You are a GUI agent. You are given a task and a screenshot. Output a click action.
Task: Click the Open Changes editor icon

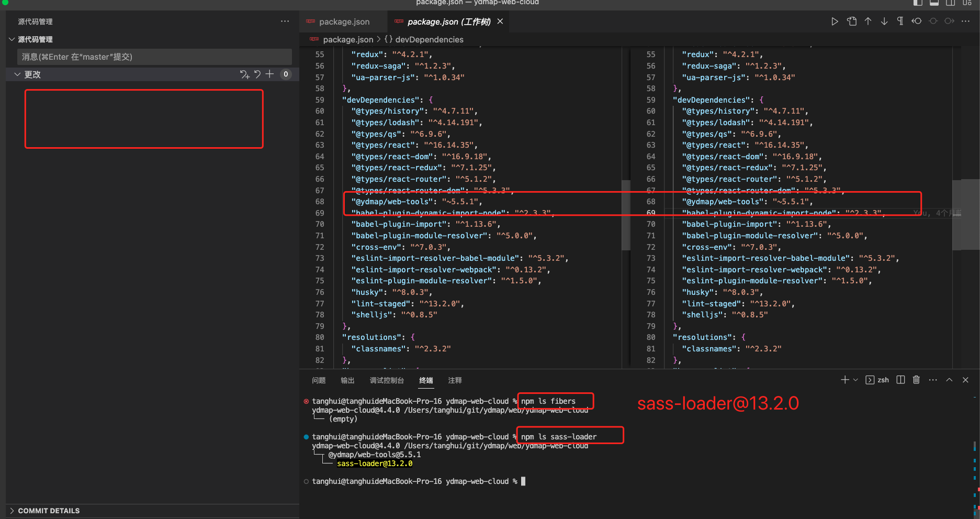[852, 21]
